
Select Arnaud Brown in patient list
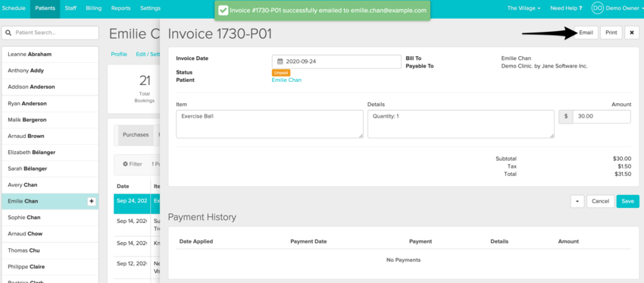tap(50, 136)
